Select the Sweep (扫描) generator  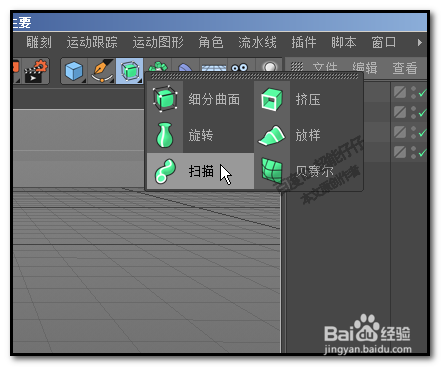coord(200,171)
